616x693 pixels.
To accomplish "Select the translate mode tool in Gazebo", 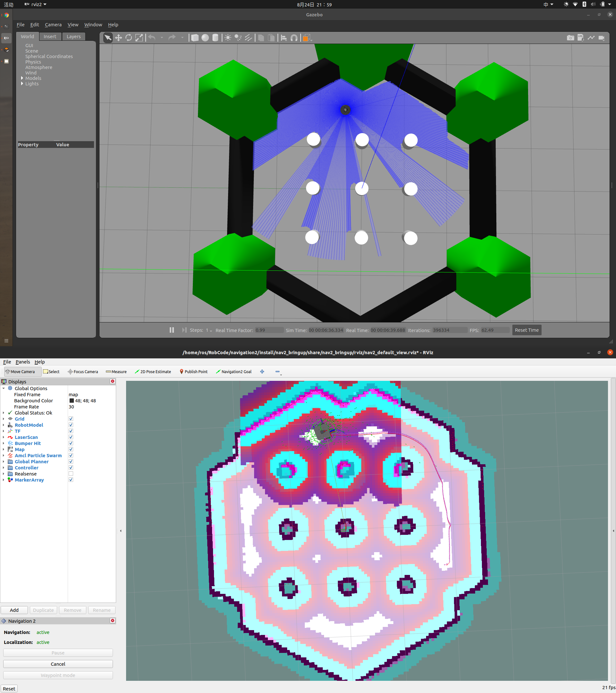I will tap(118, 38).
